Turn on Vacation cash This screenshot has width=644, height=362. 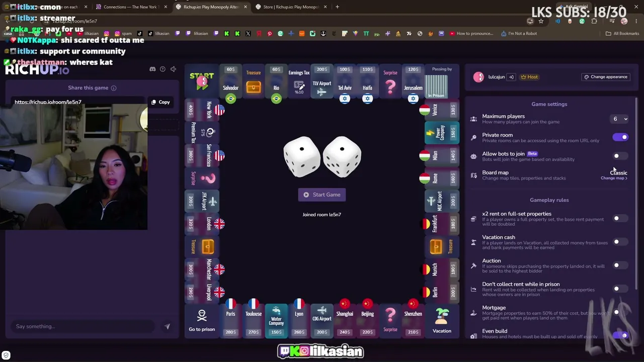(620, 242)
